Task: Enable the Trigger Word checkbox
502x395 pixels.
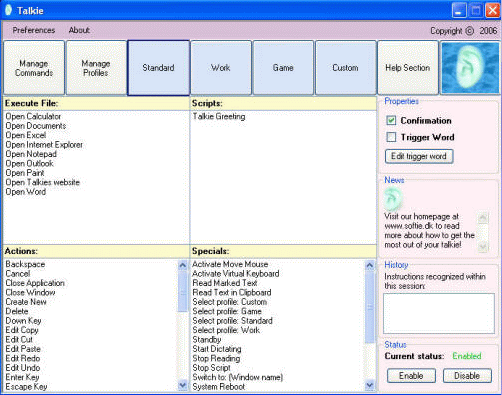Action: [x=391, y=137]
